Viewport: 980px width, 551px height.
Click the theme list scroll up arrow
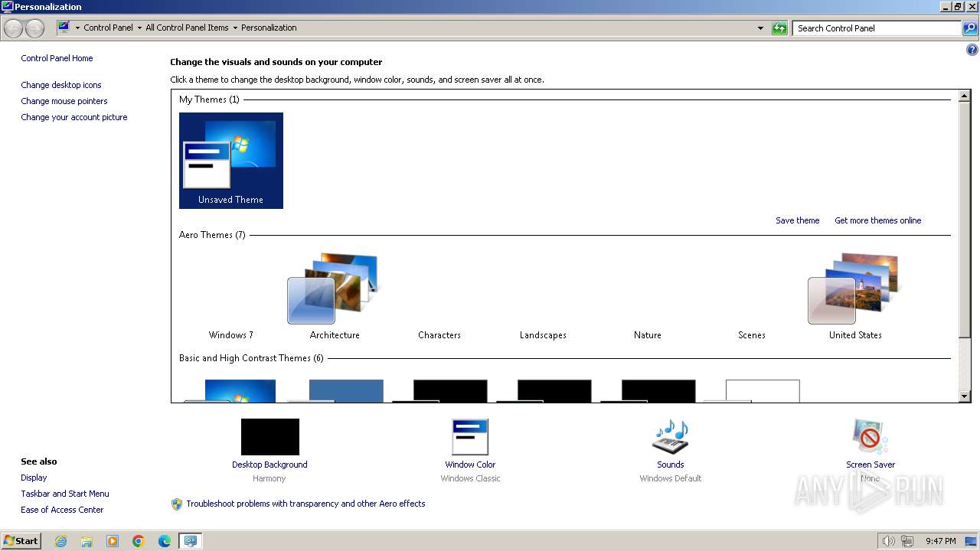pos(965,96)
